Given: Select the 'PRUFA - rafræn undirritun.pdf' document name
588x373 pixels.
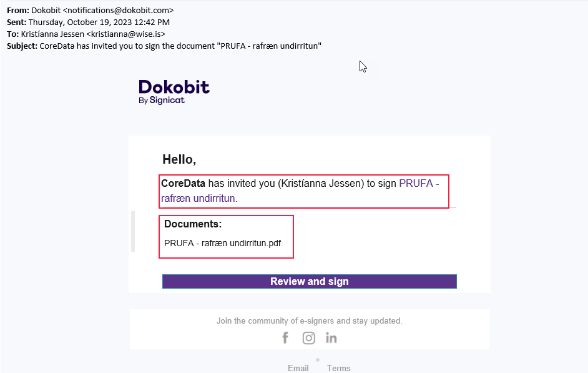Looking at the screenshot, I should 222,243.
